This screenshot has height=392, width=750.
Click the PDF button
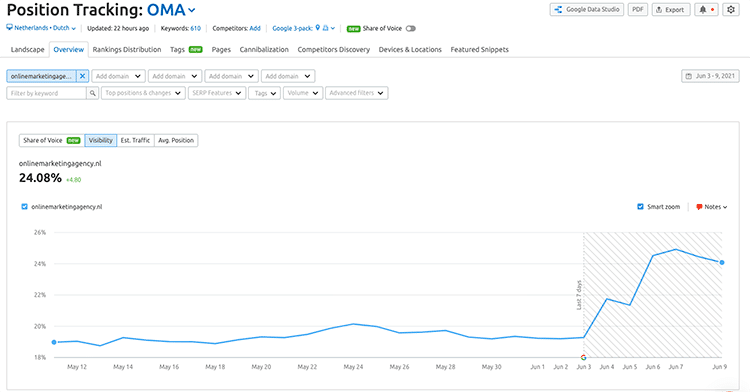point(638,10)
